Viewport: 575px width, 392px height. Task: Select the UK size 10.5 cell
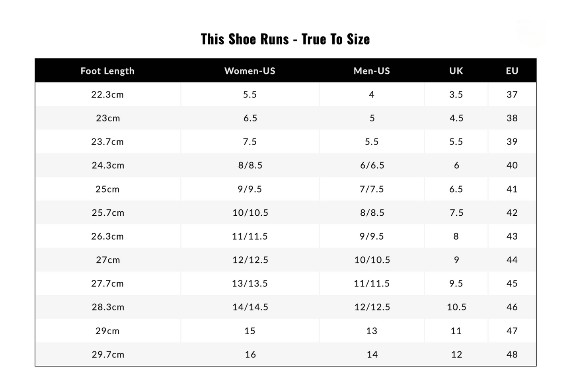[456, 307]
